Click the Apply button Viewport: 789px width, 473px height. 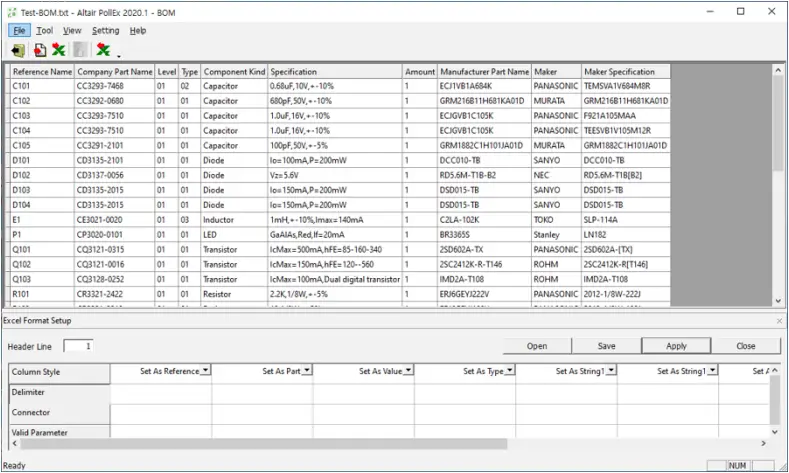tap(676, 346)
